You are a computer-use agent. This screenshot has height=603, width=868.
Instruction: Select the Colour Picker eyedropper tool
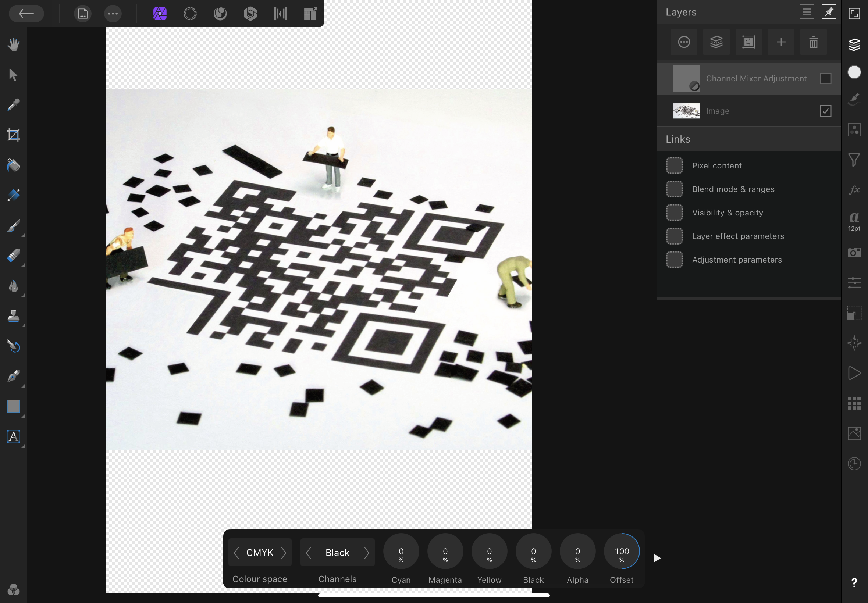[14, 105]
